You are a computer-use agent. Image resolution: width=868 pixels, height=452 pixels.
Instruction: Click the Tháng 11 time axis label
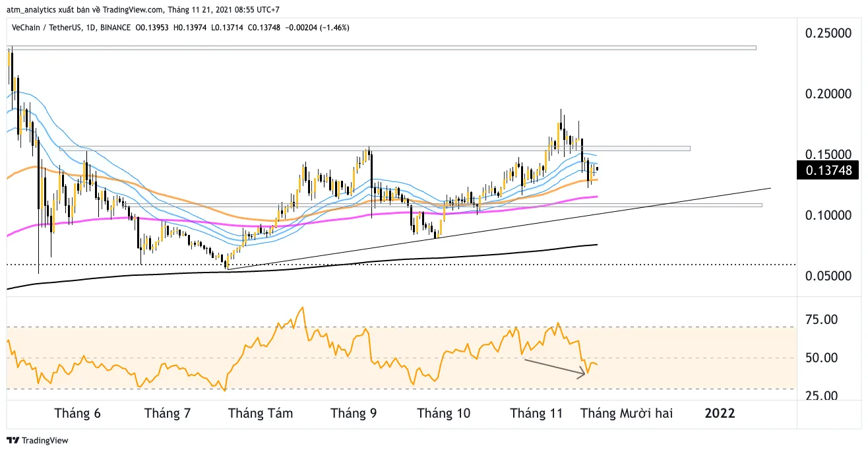click(536, 414)
